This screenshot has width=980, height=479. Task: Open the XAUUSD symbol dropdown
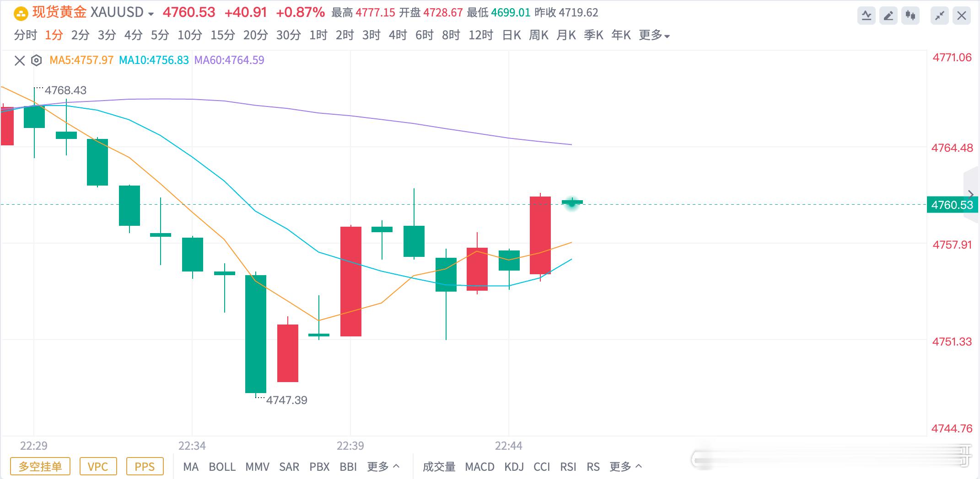(x=151, y=12)
